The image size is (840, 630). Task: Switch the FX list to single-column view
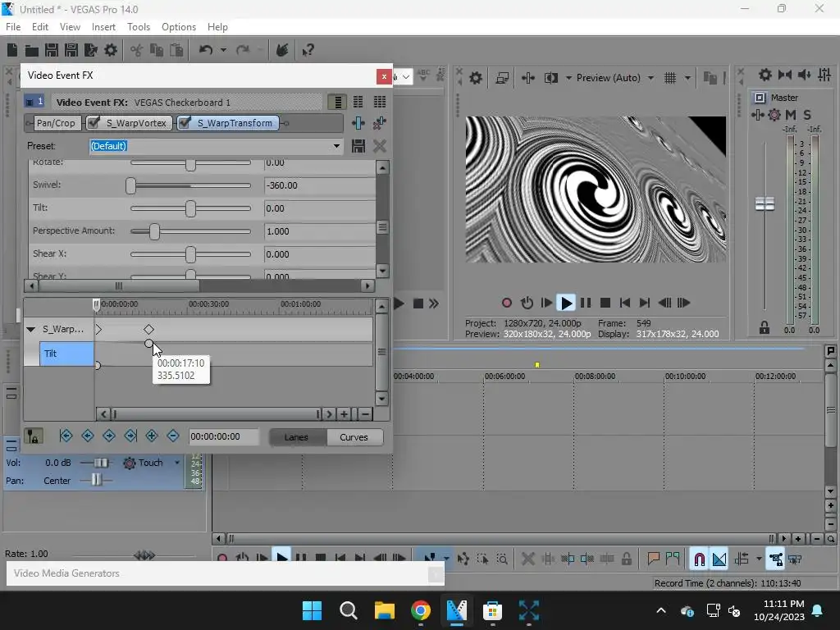pyautogui.click(x=337, y=102)
